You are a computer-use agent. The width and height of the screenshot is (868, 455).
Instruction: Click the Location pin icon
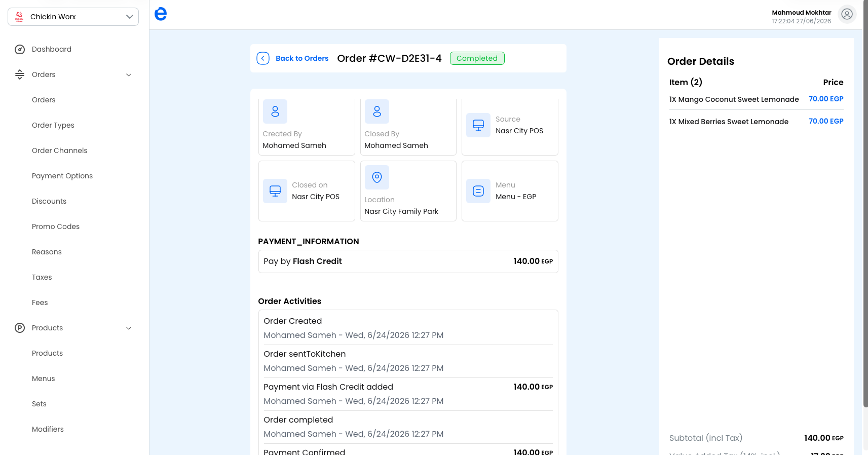[x=377, y=177]
